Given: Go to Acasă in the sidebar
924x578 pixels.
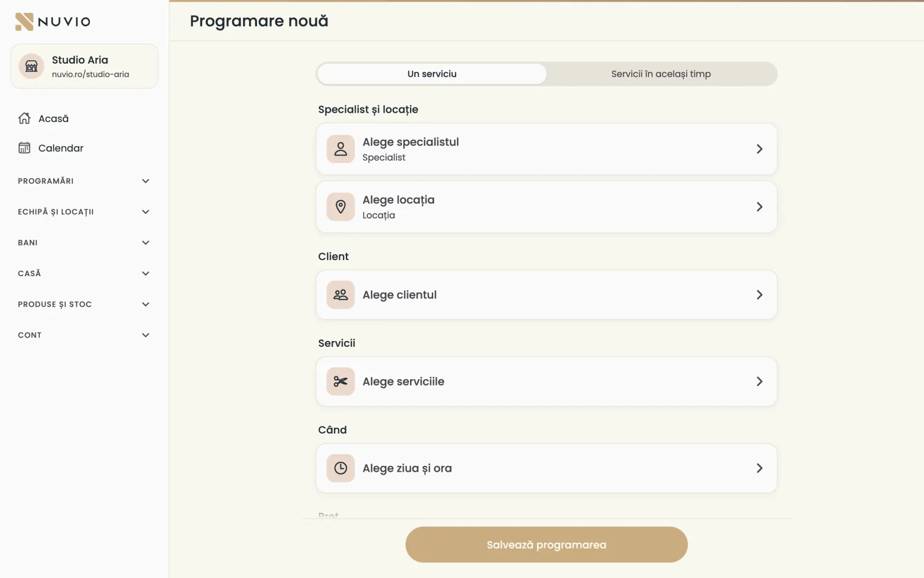Looking at the screenshot, I should coord(84,118).
